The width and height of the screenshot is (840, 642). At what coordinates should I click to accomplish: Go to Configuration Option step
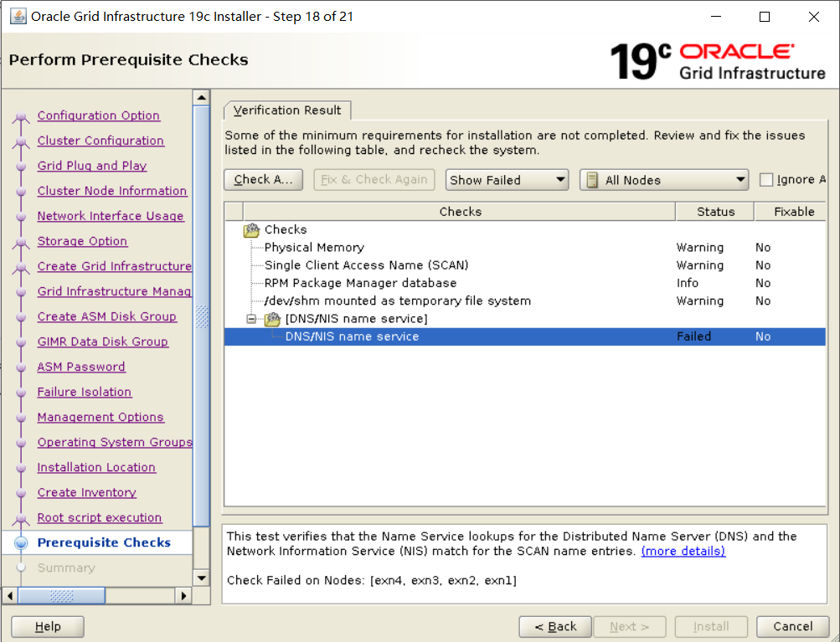(x=99, y=116)
